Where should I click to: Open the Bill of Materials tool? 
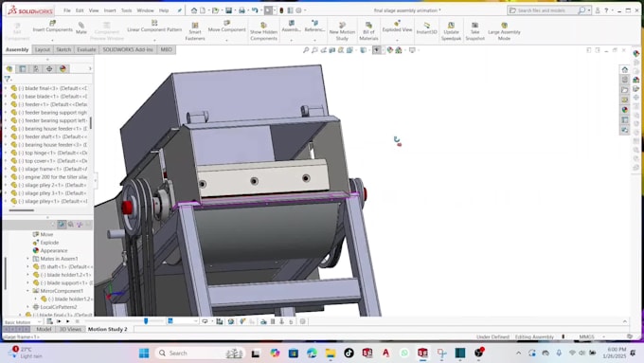click(x=368, y=31)
